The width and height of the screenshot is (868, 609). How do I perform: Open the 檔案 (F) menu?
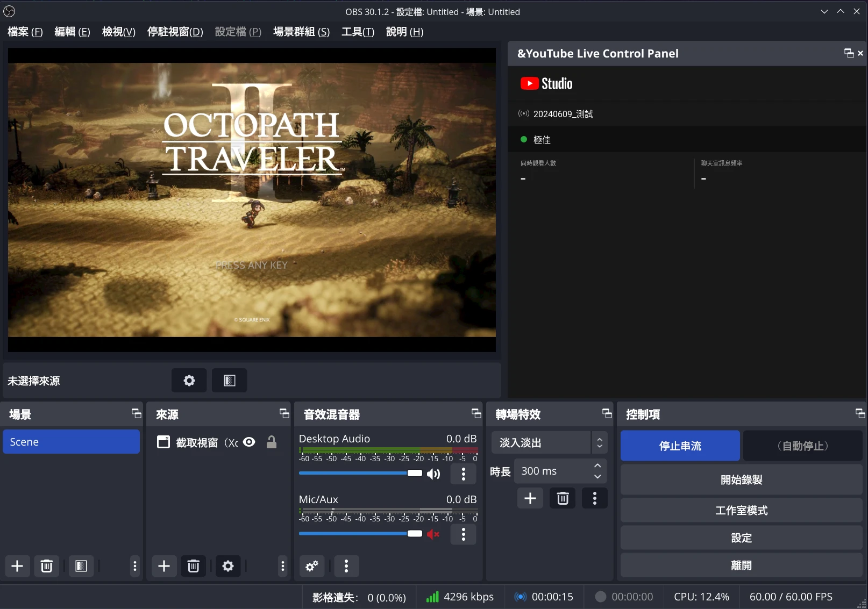point(25,32)
